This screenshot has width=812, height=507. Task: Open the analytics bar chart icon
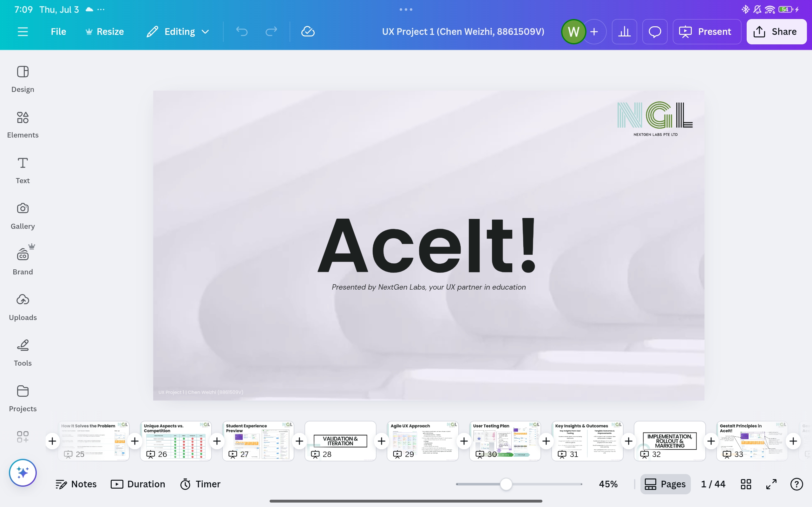pos(624,31)
